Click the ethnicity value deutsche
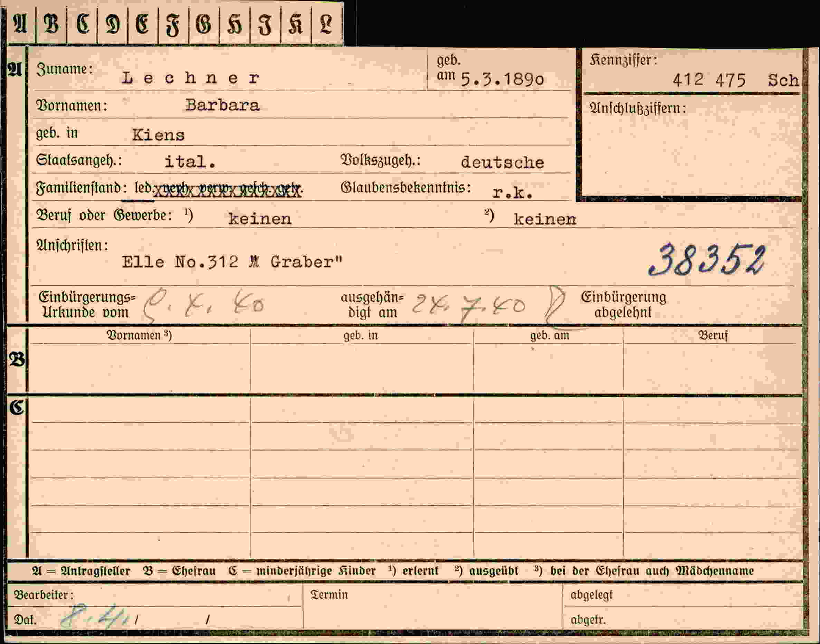The height and width of the screenshot is (644, 820). (x=503, y=162)
